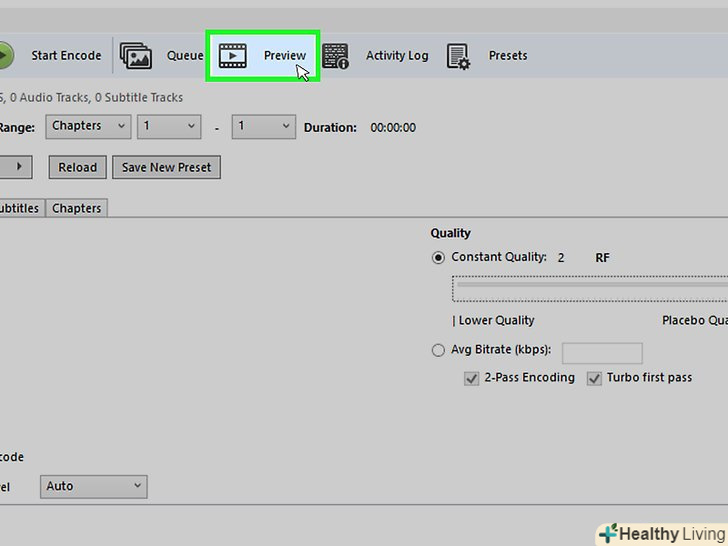Click the Queue toolbar label

coord(185,56)
